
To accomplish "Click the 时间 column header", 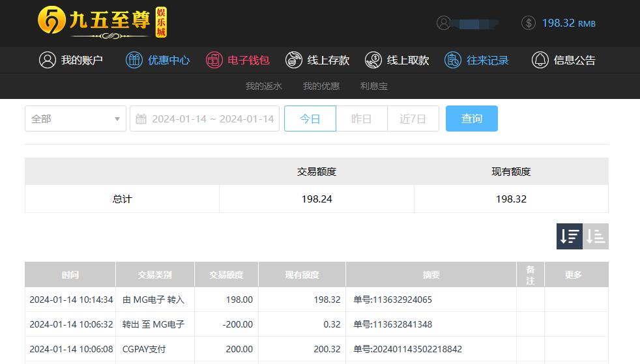I will click(x=70, y=275).
